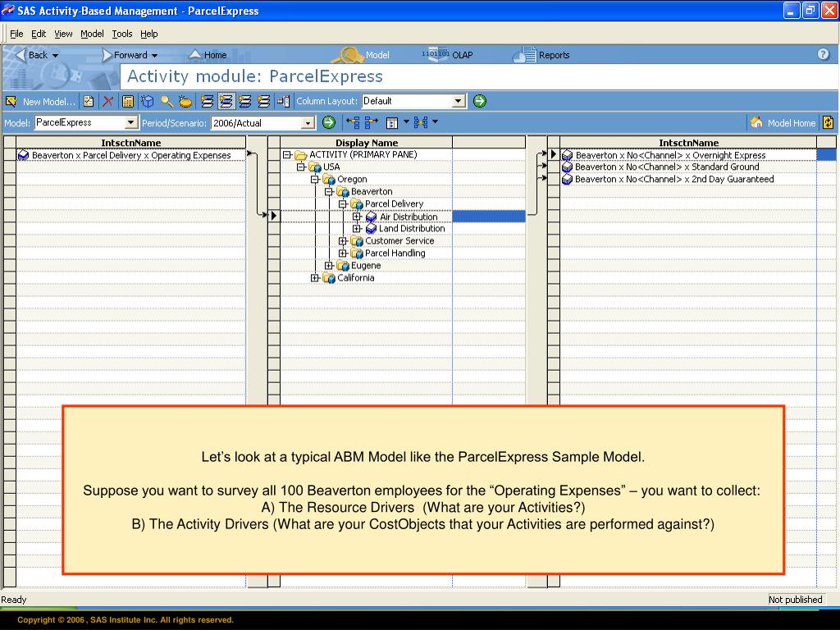Click the Back navigation button

32,55
